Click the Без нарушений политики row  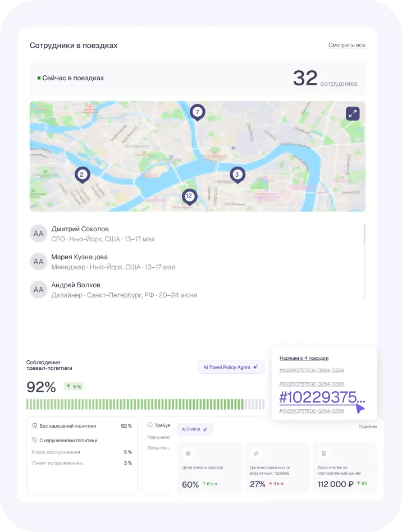pos(82,426)
